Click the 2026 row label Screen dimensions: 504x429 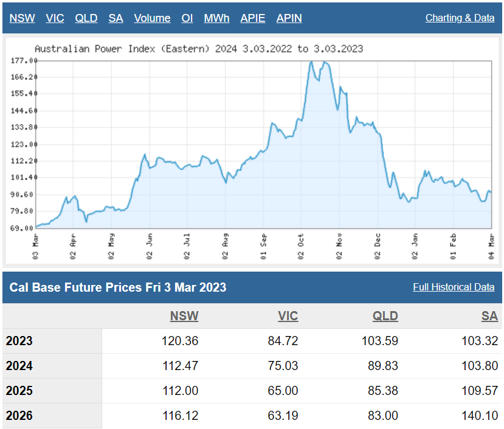pos(19,416)
